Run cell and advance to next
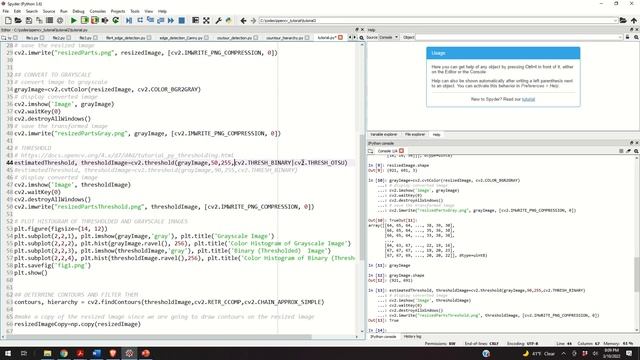640x360 pixels. pos(95,20)
